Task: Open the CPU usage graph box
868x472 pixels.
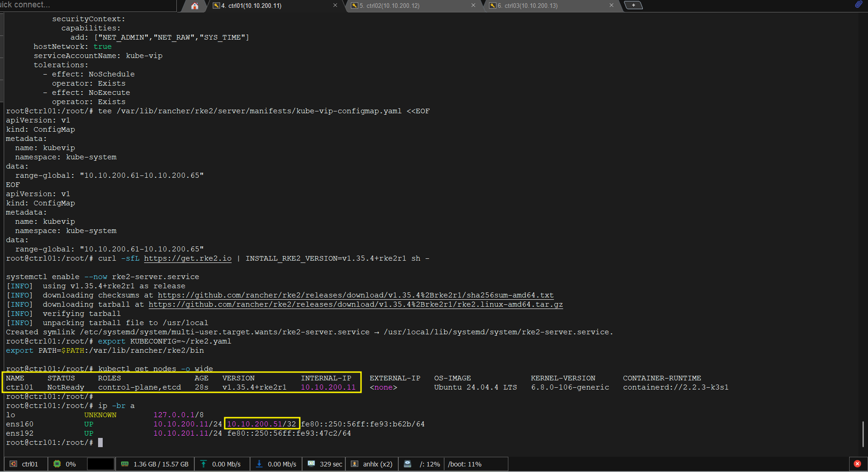Action: pos(100,464)
